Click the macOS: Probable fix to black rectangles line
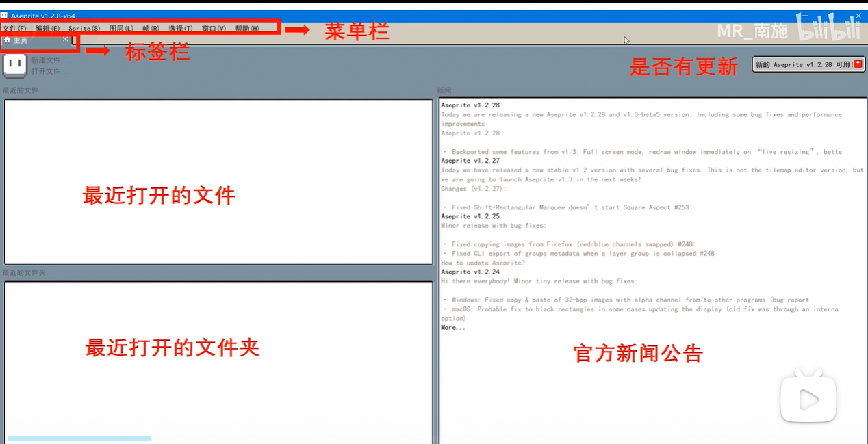The height and width of the screenshot is (444, 868). (x=642, y=309)
